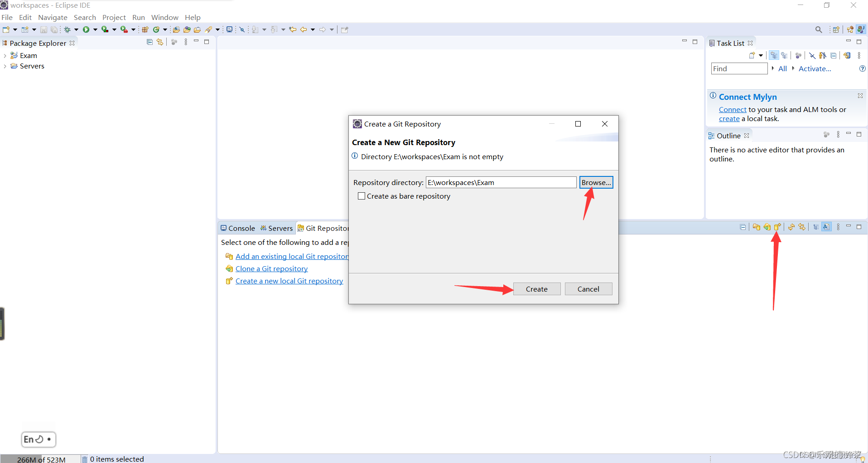Click Add existing repository icon in Git toolbar
This screenshot has height=463, width=868.
point(757,227)
